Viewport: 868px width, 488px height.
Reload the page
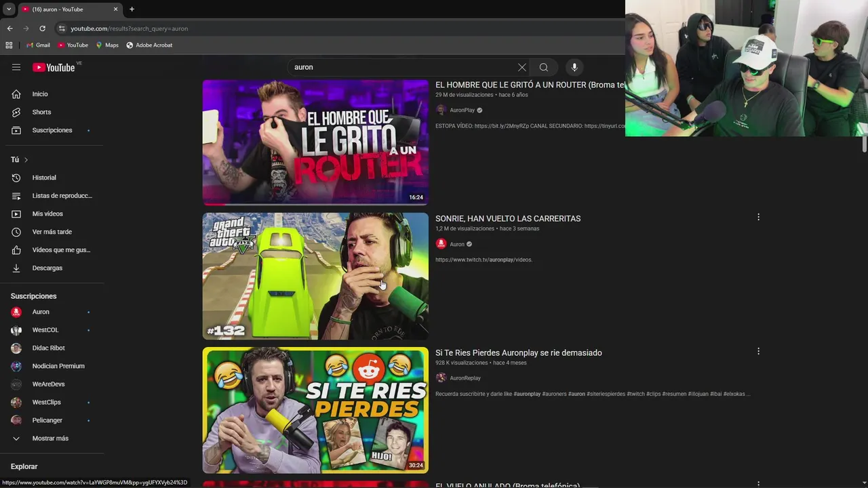pyautogui.click(x=42, y=28)
